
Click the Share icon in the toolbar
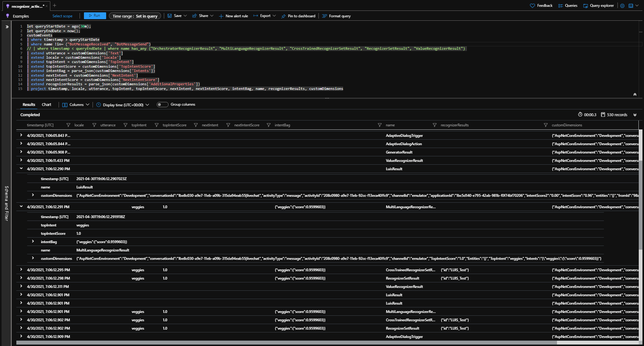pos(194,16)
